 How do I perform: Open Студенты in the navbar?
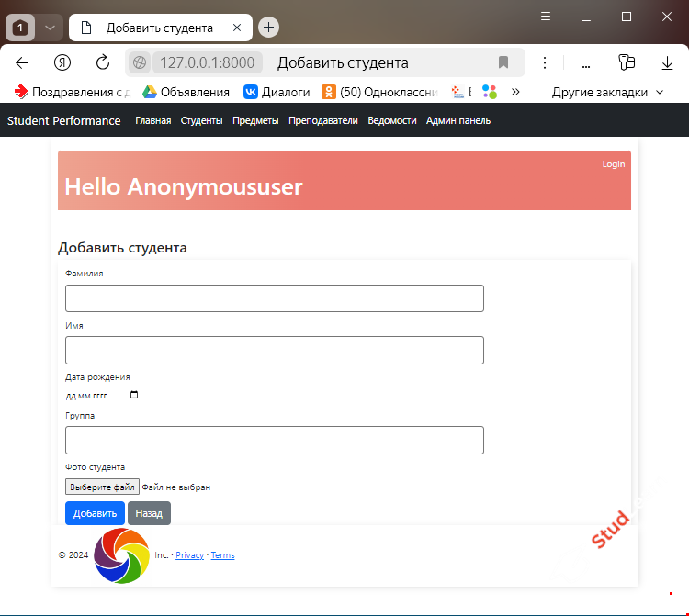click(201, 121)
